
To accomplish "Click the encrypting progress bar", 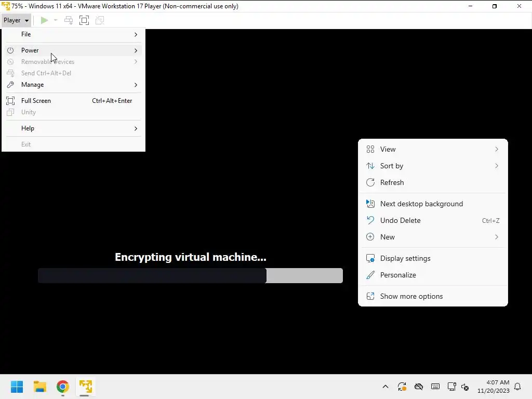I will [190, 275].
